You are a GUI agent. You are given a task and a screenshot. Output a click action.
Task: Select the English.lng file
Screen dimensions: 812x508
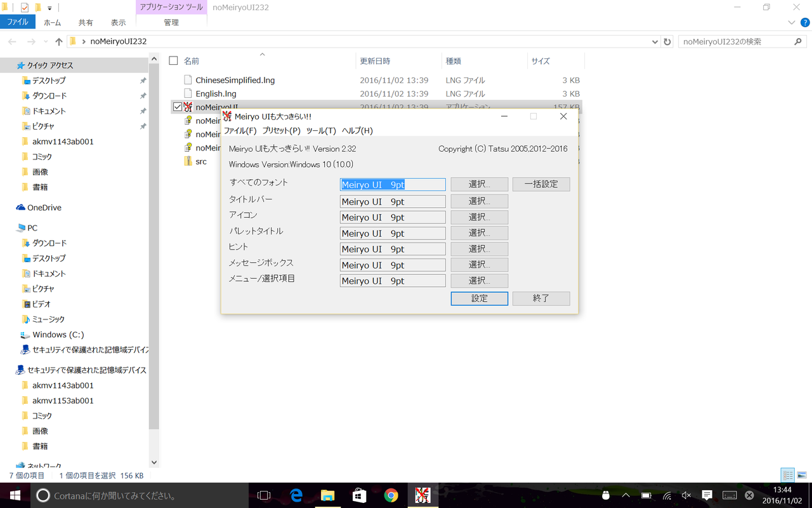tap(216, 93)
